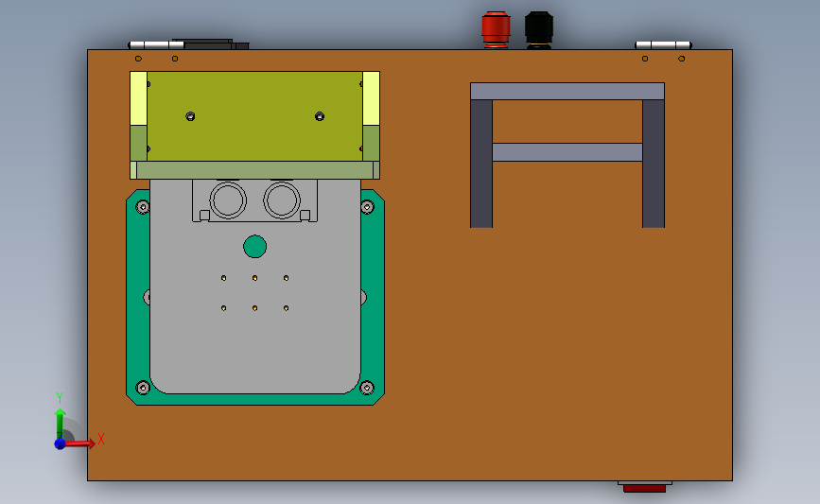Select the olive green cover plate
Viewport: 820px width, 504px height.
click(x=254, y=116)
